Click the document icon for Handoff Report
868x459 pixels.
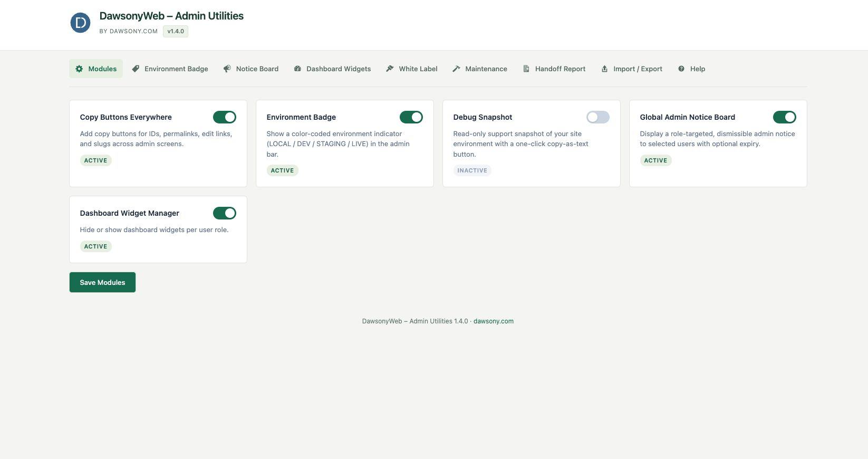point(526,69)
